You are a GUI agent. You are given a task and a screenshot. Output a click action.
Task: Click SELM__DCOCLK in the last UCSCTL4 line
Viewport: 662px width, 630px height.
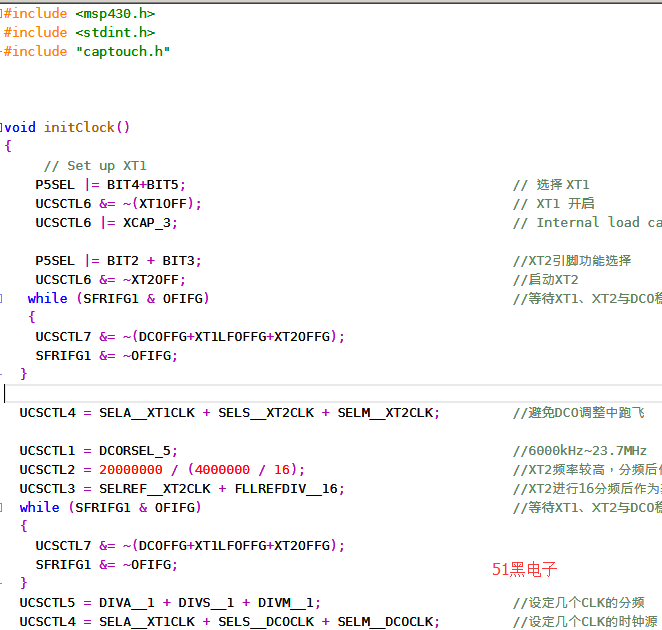pos(385,622)
